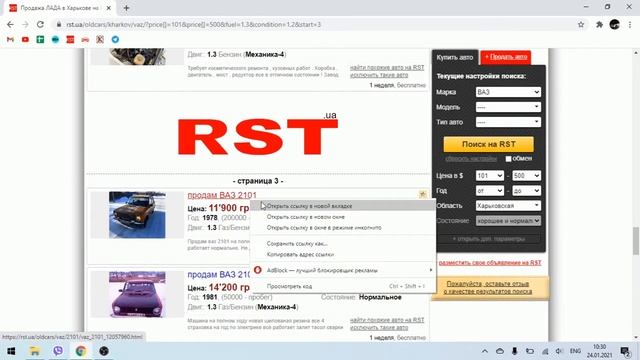Open Windows Start menu
640x360 pixels.
(11, 351)
